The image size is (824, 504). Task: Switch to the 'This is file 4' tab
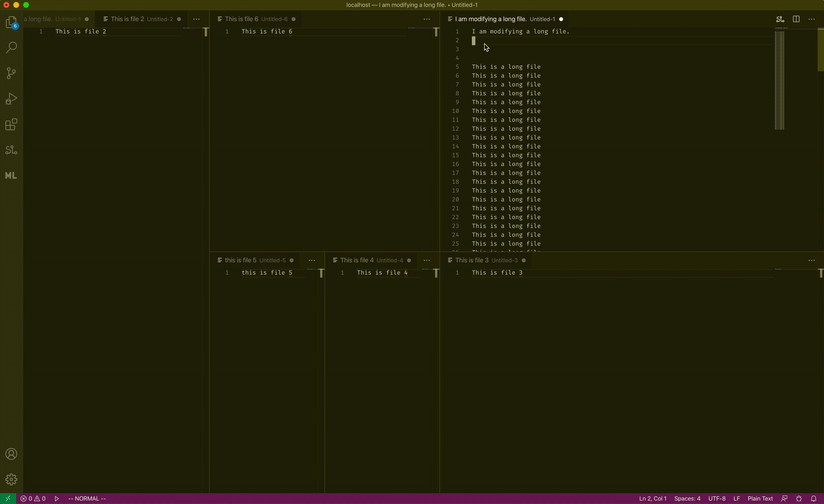(x=357, y=260)
